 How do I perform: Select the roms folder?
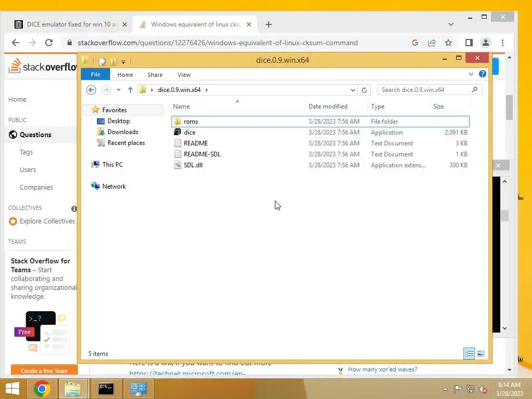coord(320,122)
